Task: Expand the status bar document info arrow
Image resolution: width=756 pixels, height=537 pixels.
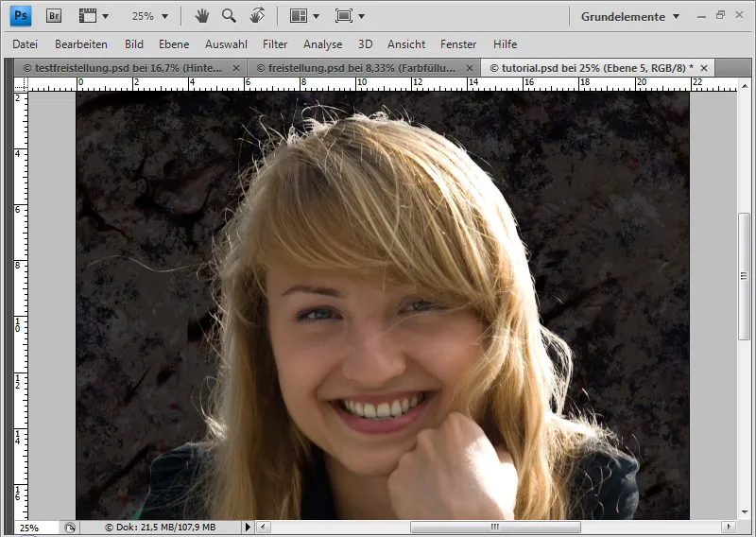Action: pyautogui.click(x=248, y=528)
